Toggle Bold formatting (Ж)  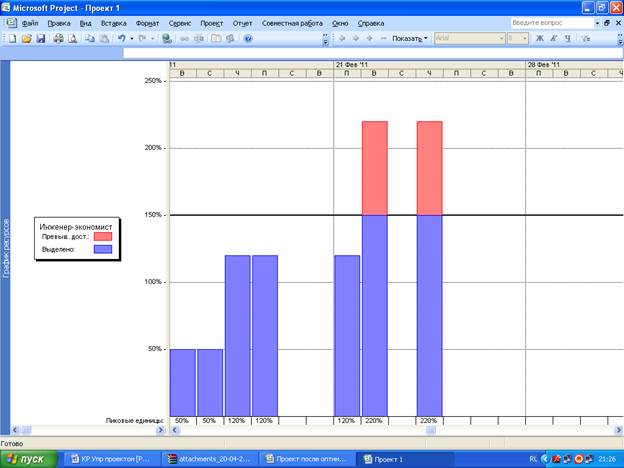pos(540,38)
